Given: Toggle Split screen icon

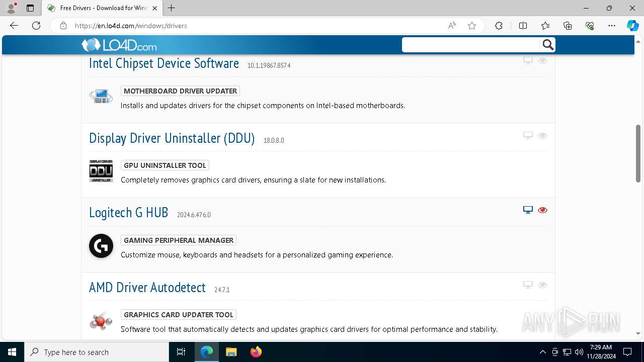Looking at the screenshot, I should (x=523, y=26).
